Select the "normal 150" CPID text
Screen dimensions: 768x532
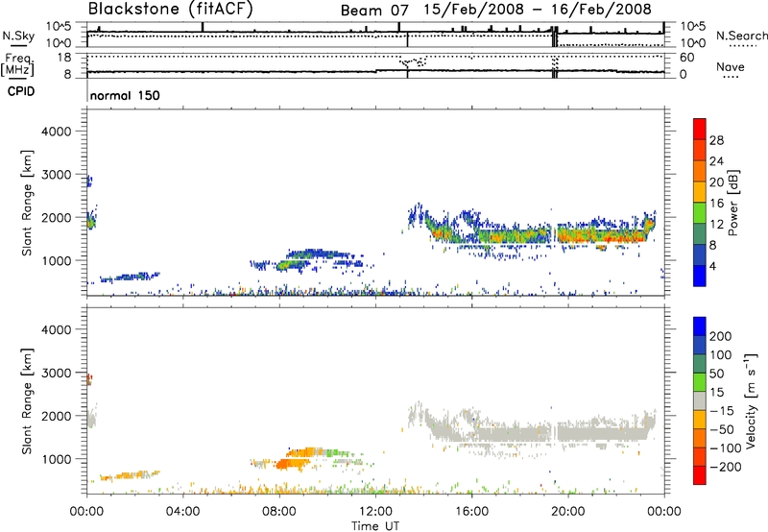click(125, 95)
